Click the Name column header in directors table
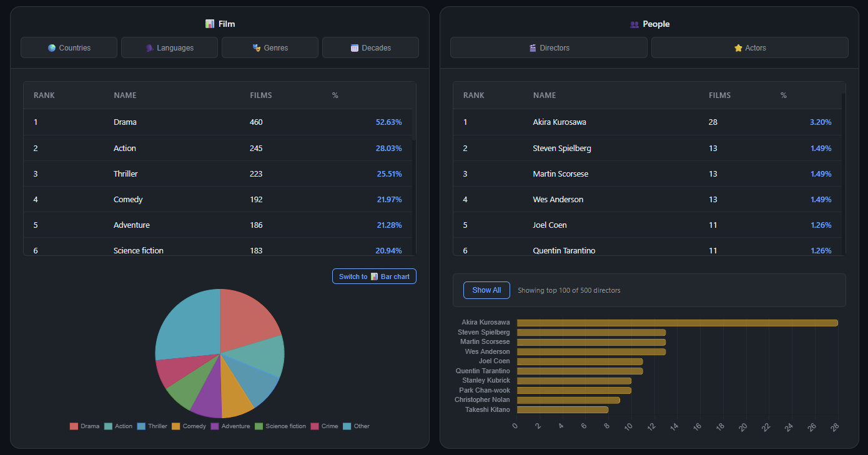Viewport: 868px width, 455px height. click(x=545, y=95)
